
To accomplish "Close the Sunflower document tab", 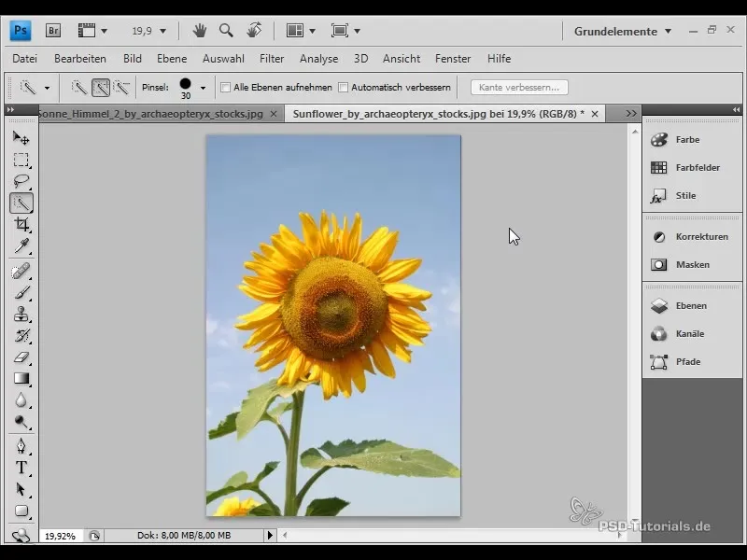I will pyautogui.click(x=595, y=114).
